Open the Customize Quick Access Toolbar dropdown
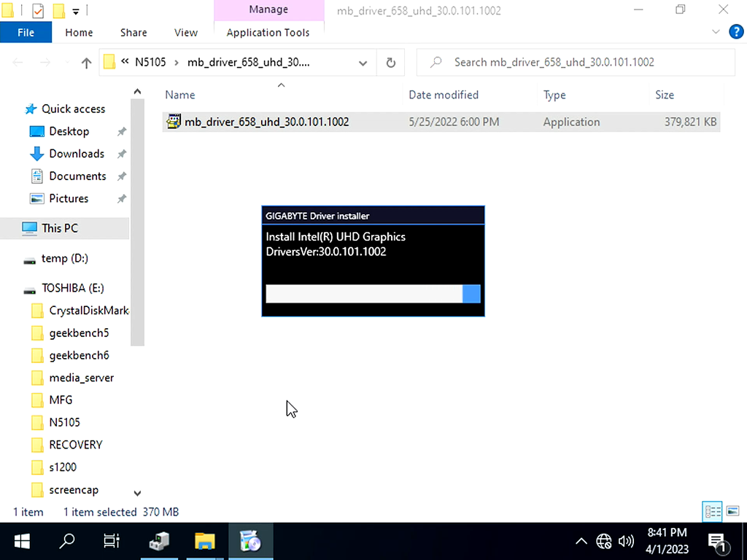Image resolution: width=747 pixels, height=560 pixels. tap(76, 11)
